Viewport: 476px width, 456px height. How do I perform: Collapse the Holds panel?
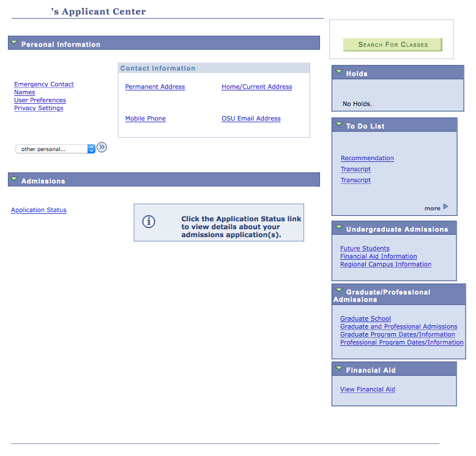[338, 72]
